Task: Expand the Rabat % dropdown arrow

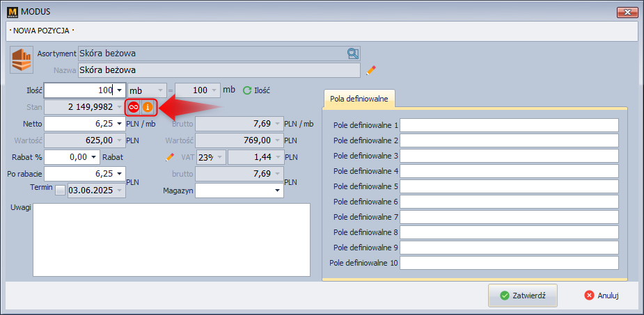Action: [x=94, y=156]
